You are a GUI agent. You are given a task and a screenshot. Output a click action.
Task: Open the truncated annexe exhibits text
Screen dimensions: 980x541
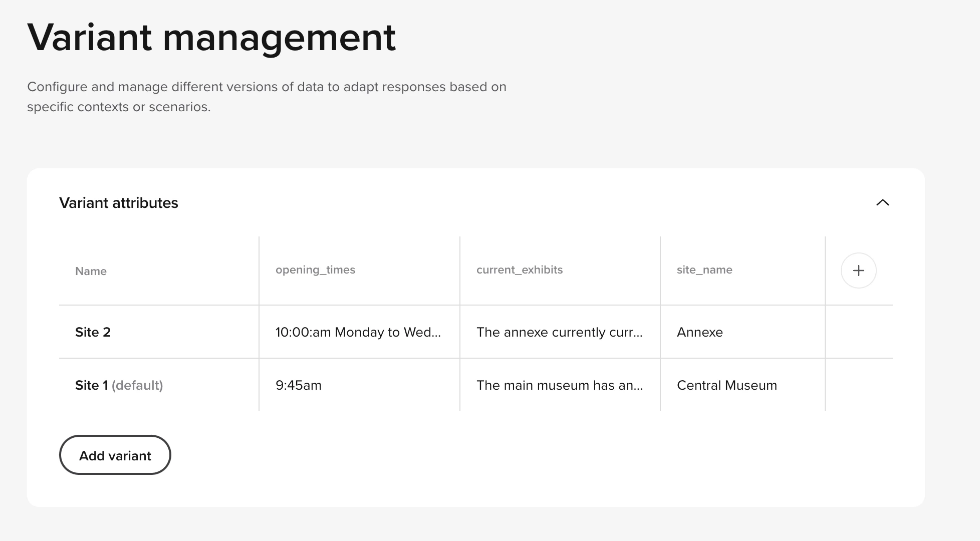[x=560, y=332]
